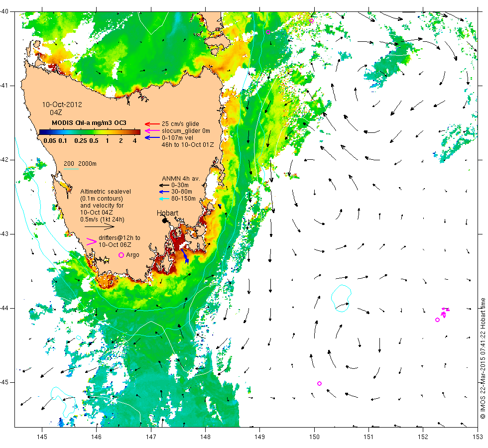488x448 pixels.
Task: Click the closed cyan contour near 150.5E 44S
Action: 341,298
